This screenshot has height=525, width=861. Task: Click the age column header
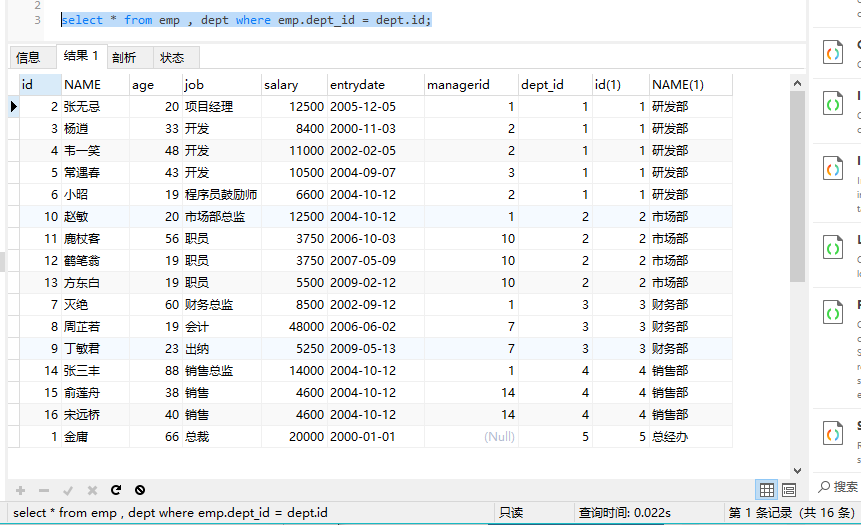tap(156, 85)
